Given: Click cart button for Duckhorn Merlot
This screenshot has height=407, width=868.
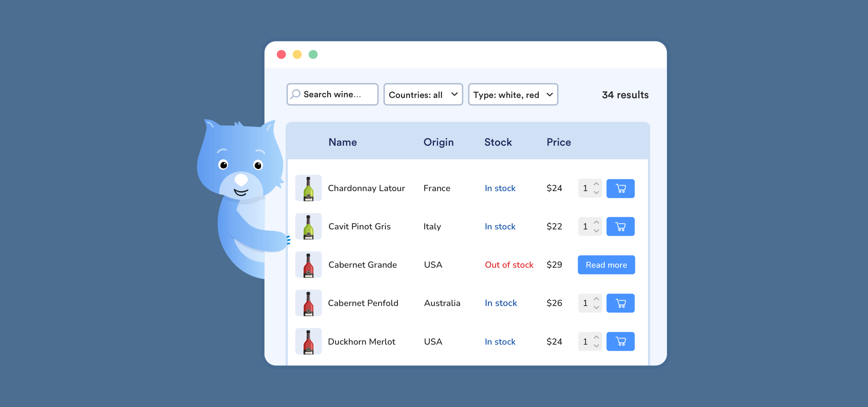Looking at the screenshot, I should tap(620, 342).
